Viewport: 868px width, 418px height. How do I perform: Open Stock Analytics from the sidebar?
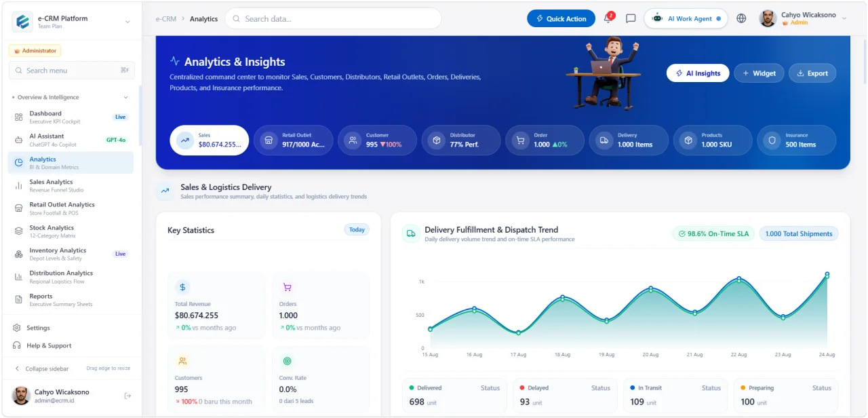(x=71, y=231)
